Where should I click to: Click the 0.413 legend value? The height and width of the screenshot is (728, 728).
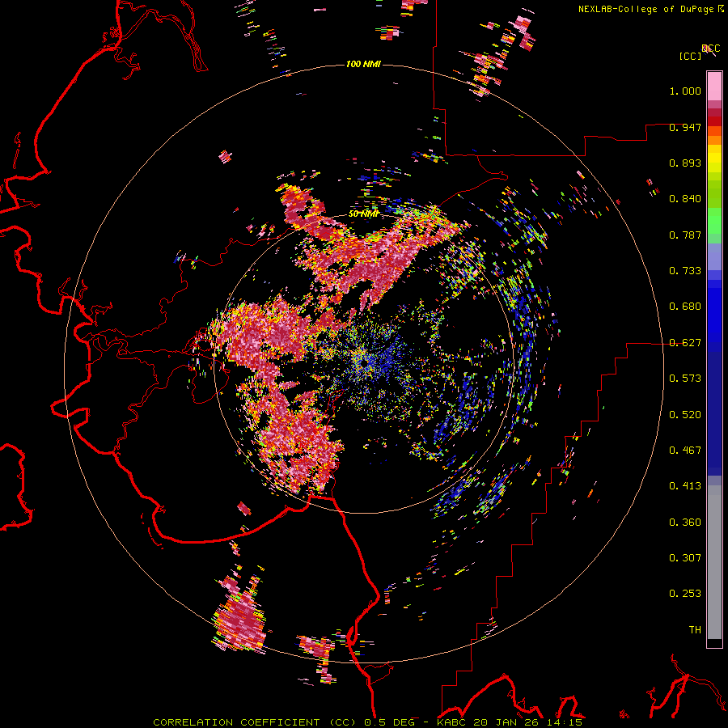click(x=685, y=486)
